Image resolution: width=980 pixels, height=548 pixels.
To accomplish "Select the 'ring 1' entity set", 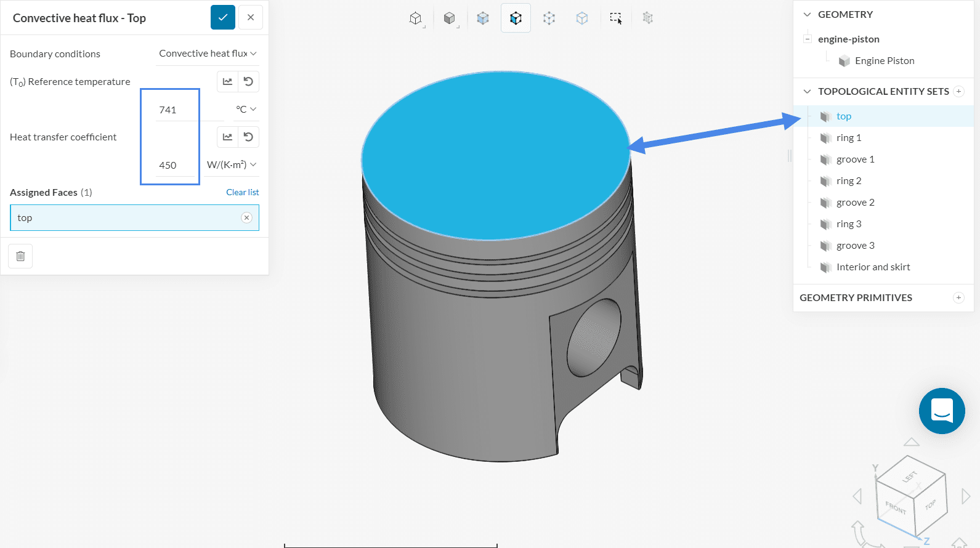I will 849,138.
